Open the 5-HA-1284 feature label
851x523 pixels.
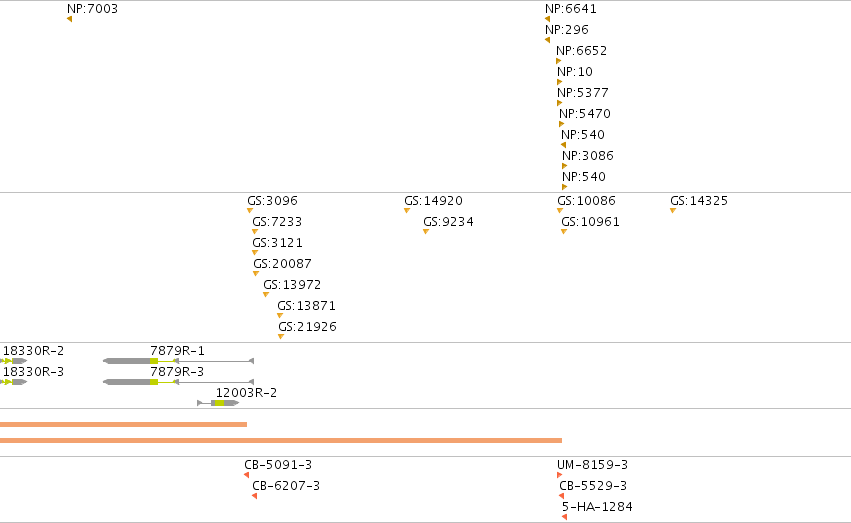point(597,507)
